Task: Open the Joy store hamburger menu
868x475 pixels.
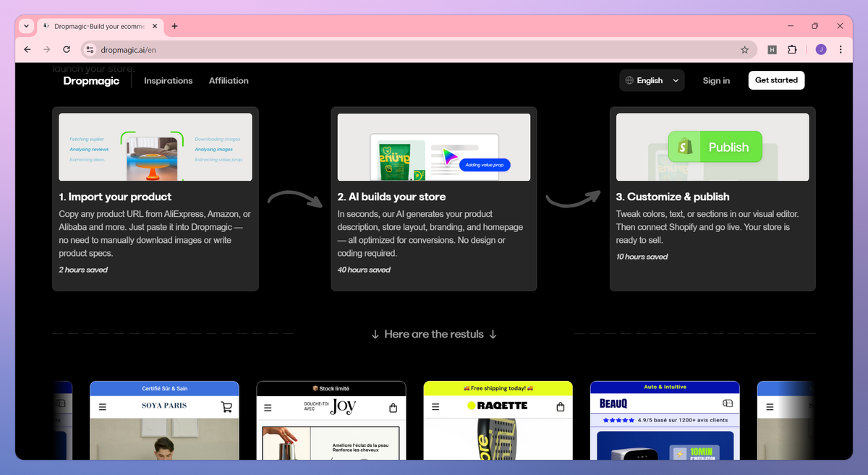Action: pos(268,408)
